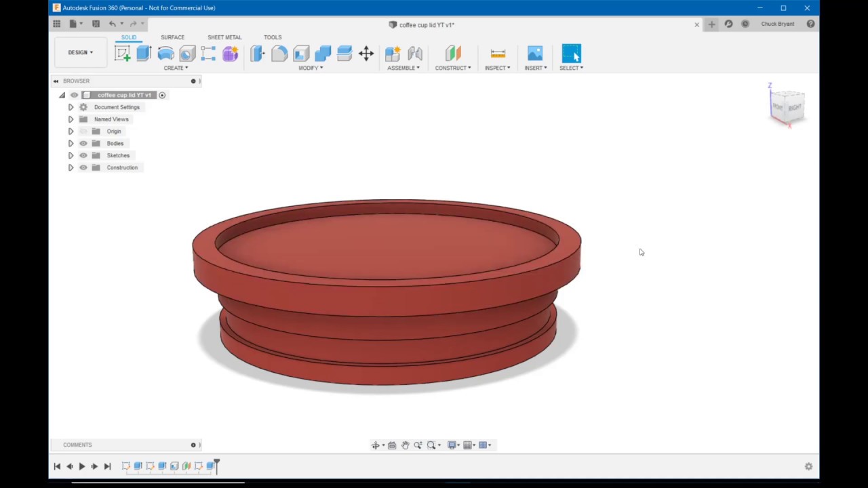
Task: Open timeline settings gear
Action: point(808,466)
